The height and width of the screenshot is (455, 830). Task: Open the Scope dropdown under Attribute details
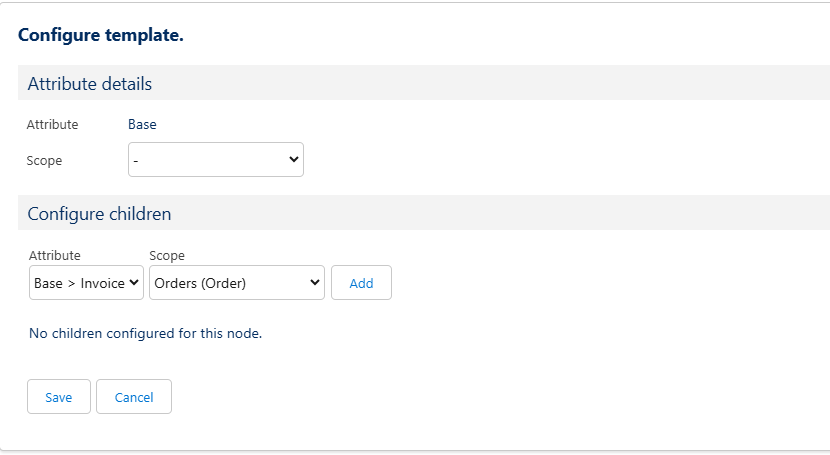215,160
